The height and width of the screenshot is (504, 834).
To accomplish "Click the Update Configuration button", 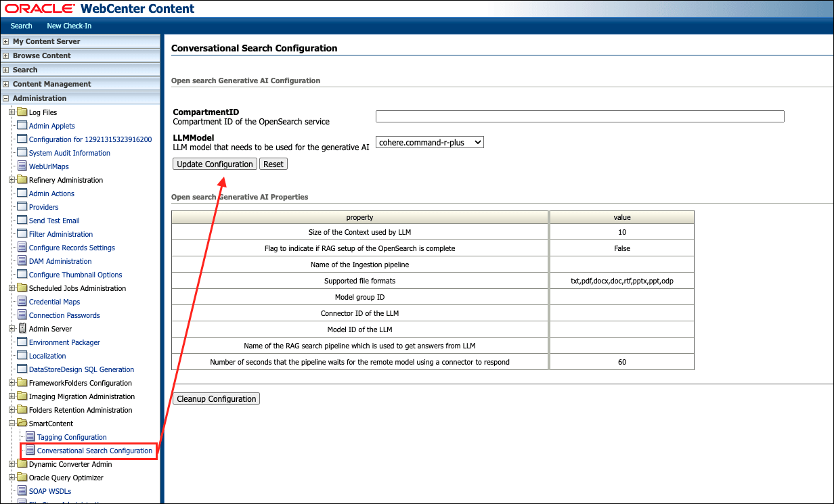I will point(215,164).
